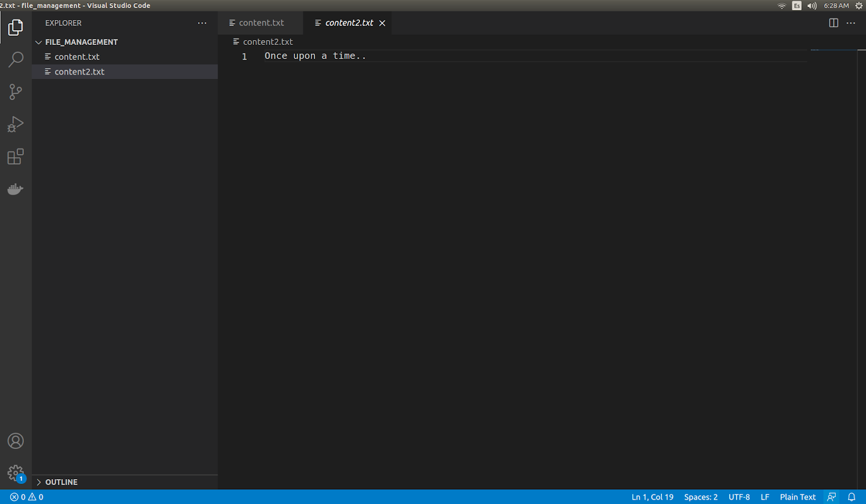Image resolution: width=866 pixels, height=504 pixels.
Task: Change language mode from Plain Text
Action: [797, 497]
